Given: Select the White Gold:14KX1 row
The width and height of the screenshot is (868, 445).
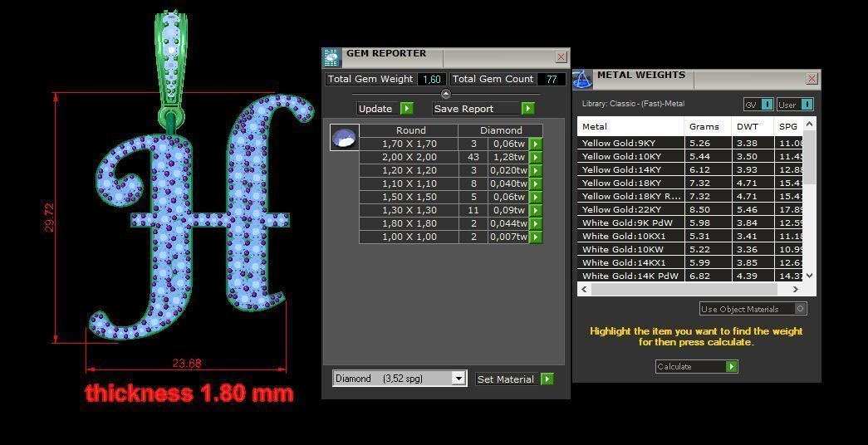Looking at the screenshot, I should [690, 263].
